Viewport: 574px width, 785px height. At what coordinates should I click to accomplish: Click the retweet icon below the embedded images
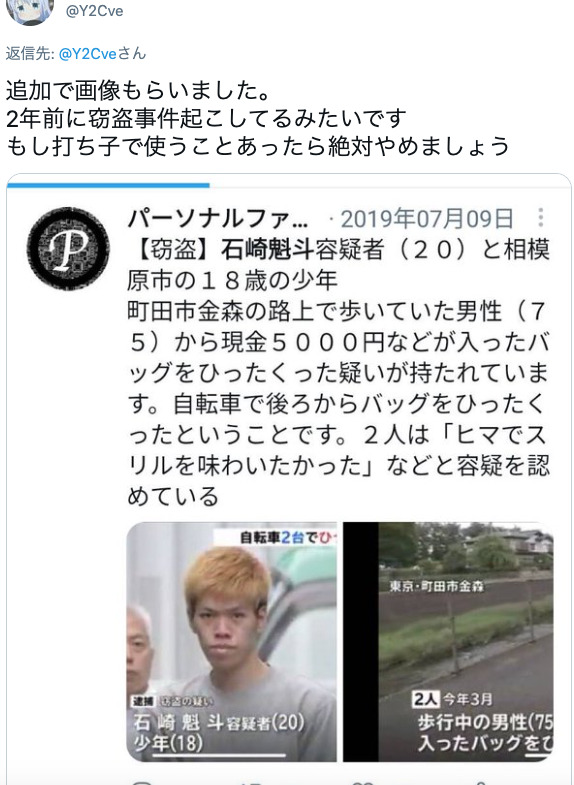pyautogui.click(x=249, y=782)
